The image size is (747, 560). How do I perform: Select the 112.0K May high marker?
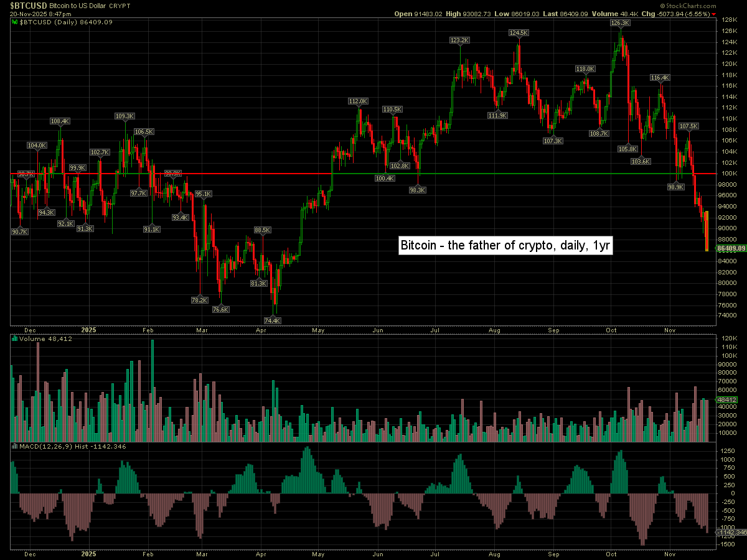(358, 101)
